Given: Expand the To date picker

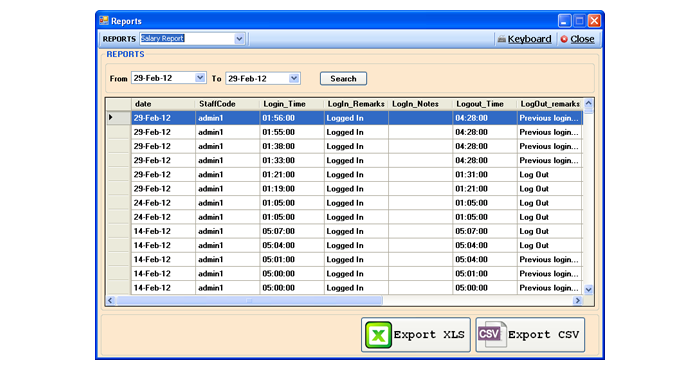Looking at the screenshot, I should [294, 78].
